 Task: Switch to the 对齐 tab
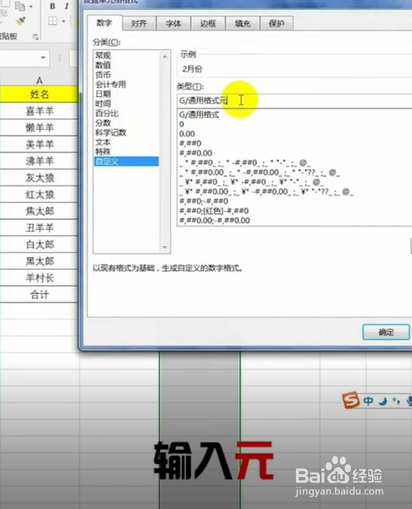click(139, 23)
